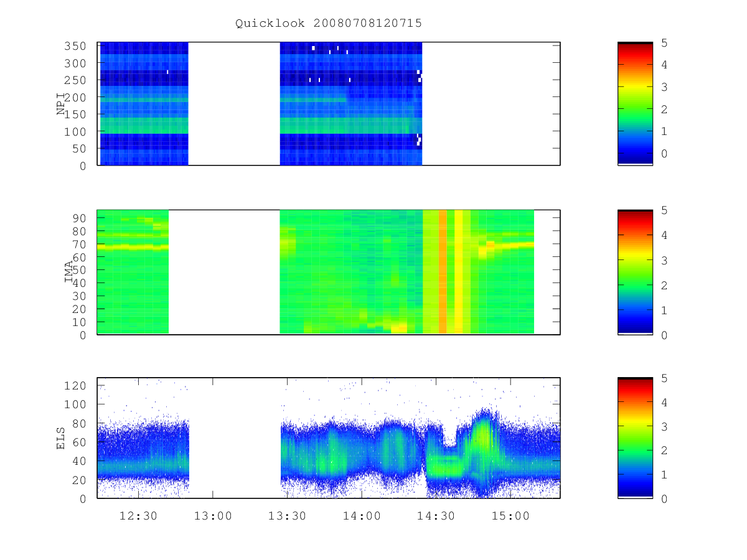Click the 13:30 time tick label
The width and height of the screenshot is (747, 560).
[x=287, y=516]
